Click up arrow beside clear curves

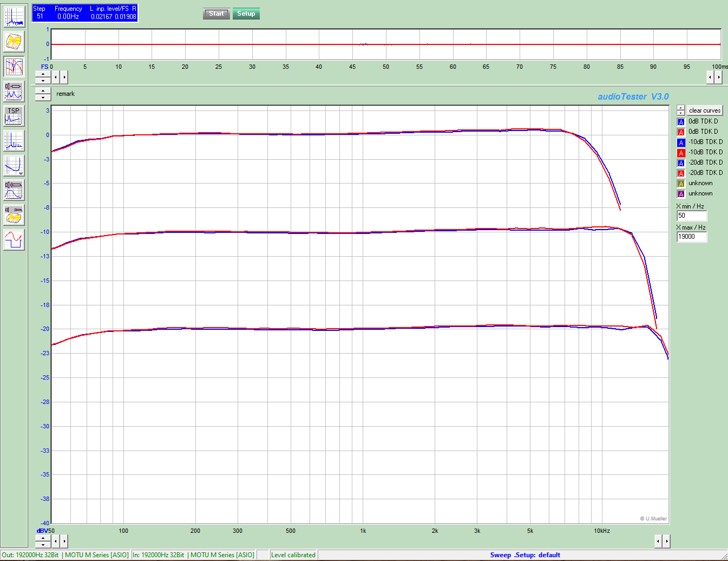[681, 108]
